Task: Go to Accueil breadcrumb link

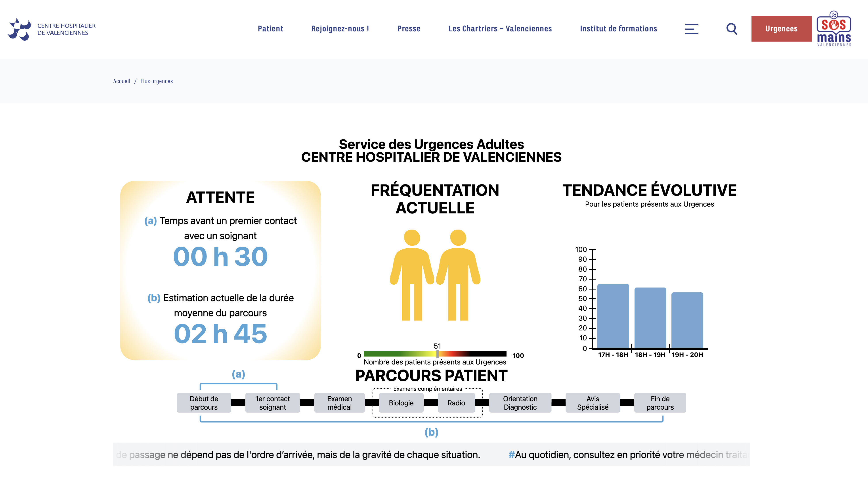Action: tap(121, 81)
